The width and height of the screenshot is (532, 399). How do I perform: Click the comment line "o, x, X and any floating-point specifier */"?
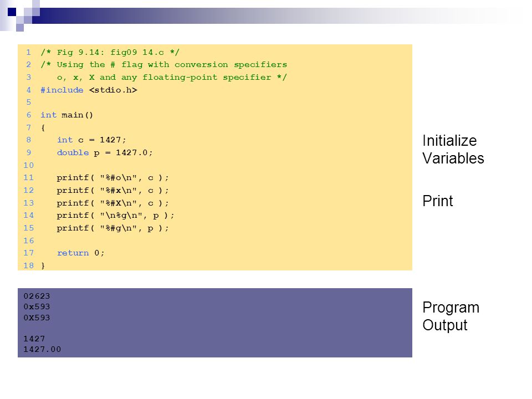pyautogui.click(x=172, y=78)
